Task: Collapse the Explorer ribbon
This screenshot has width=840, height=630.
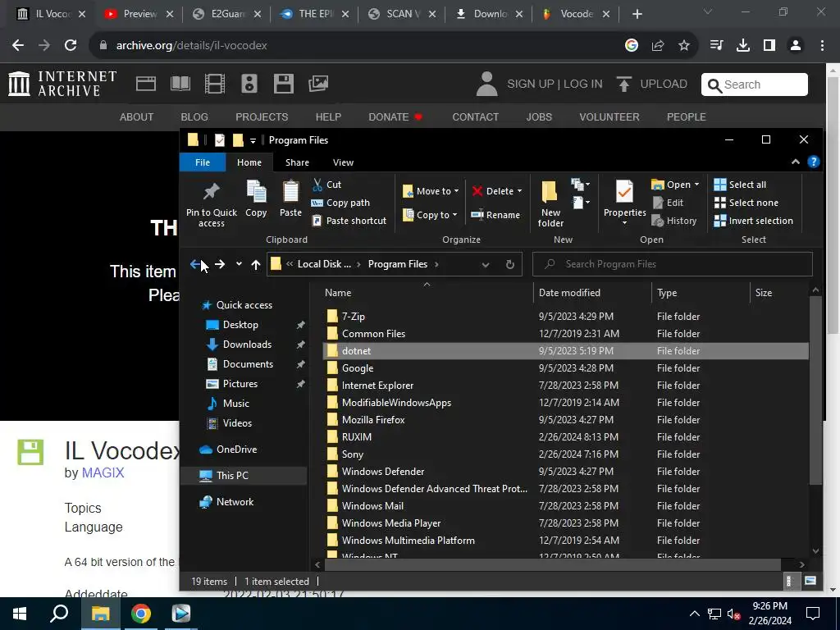Action: click(x=796, y=162)
